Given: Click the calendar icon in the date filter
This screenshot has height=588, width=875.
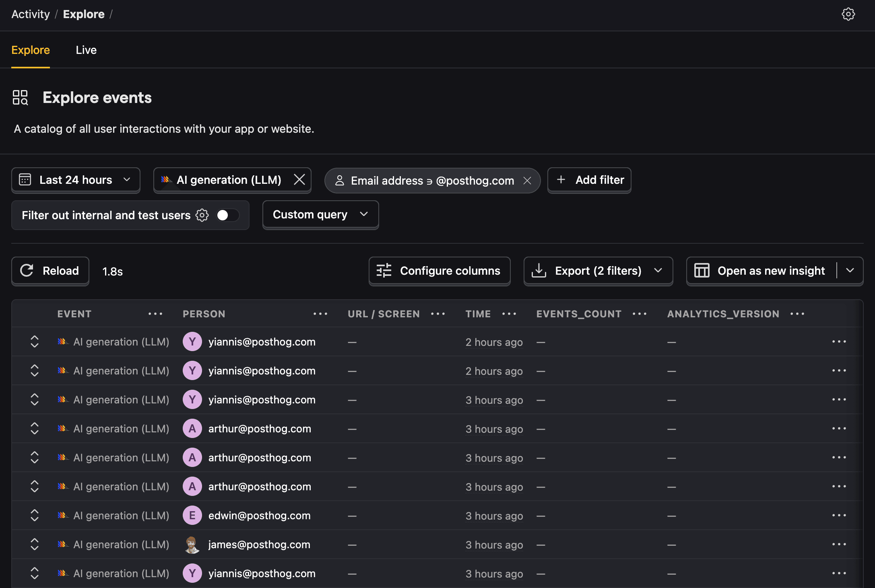Looking at the screenshot, I should coord(25,179).
